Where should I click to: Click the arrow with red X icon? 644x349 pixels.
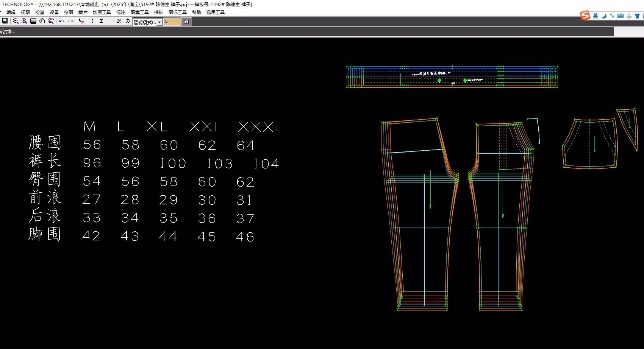click(81, 21)
